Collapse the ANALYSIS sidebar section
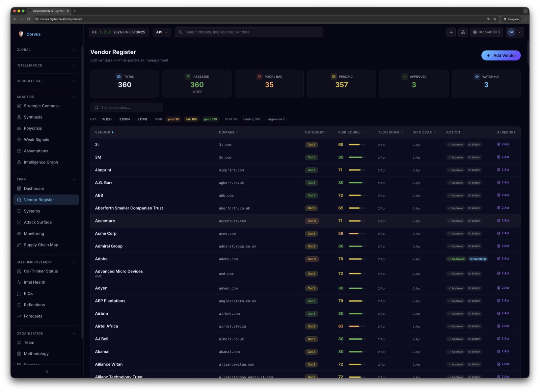The image size is (540, 392). point(46,97)
